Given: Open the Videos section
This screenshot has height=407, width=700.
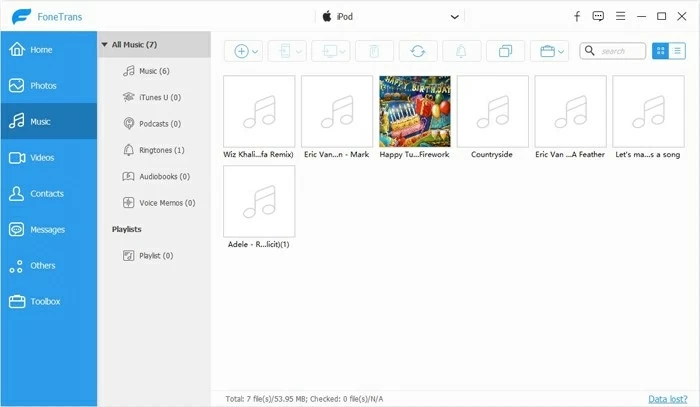Looking at the screenshot, I should click(49, 158).
